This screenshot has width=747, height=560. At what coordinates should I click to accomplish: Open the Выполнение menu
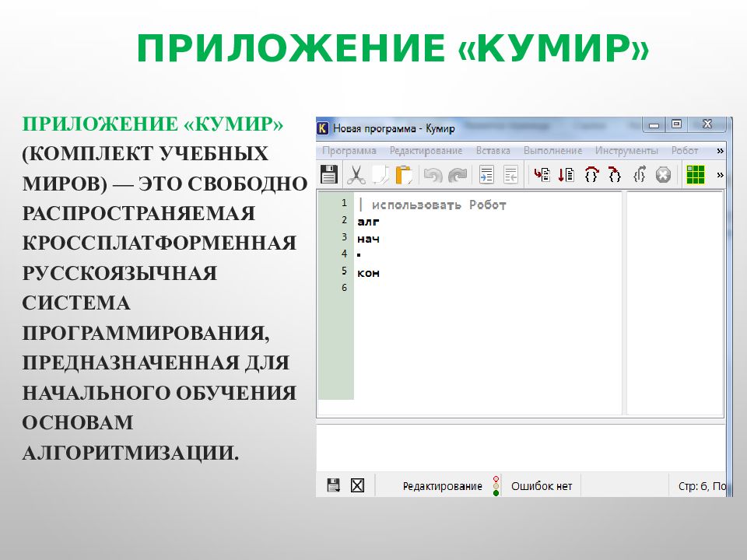pos(552,150)
